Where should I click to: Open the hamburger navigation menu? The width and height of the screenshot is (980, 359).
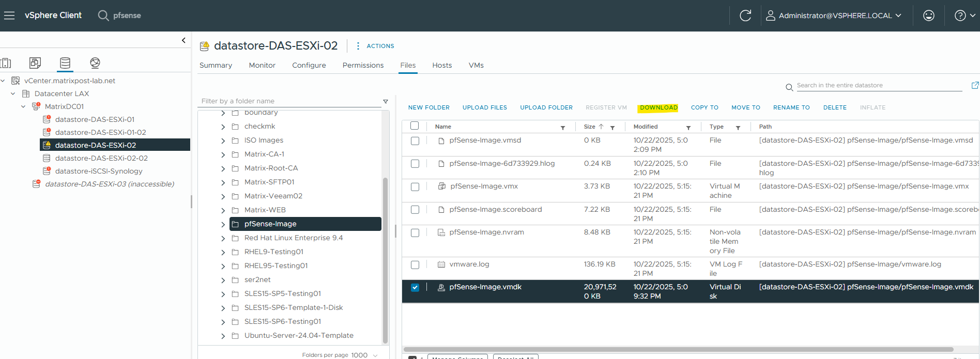click(x=9, y=15)
